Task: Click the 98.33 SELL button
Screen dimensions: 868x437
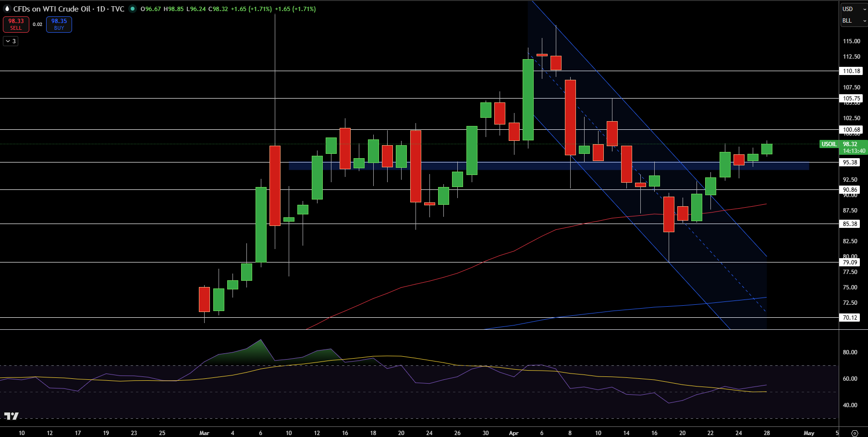Action: [16, 24]
